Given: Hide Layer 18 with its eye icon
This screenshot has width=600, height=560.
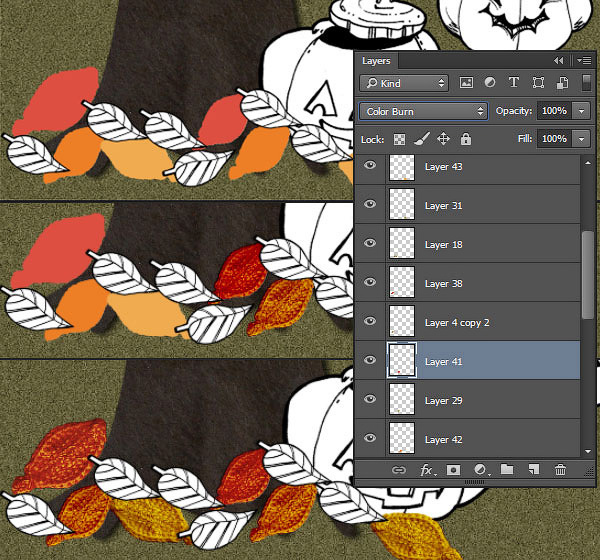Looking at the screenshot, I should click(x=370, y=243).
